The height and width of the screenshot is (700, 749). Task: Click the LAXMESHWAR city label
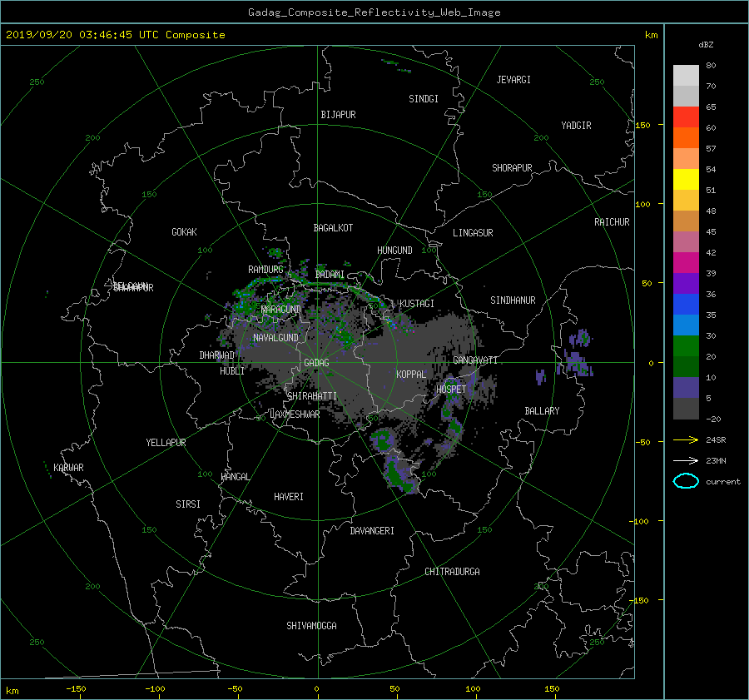(295, 415)
